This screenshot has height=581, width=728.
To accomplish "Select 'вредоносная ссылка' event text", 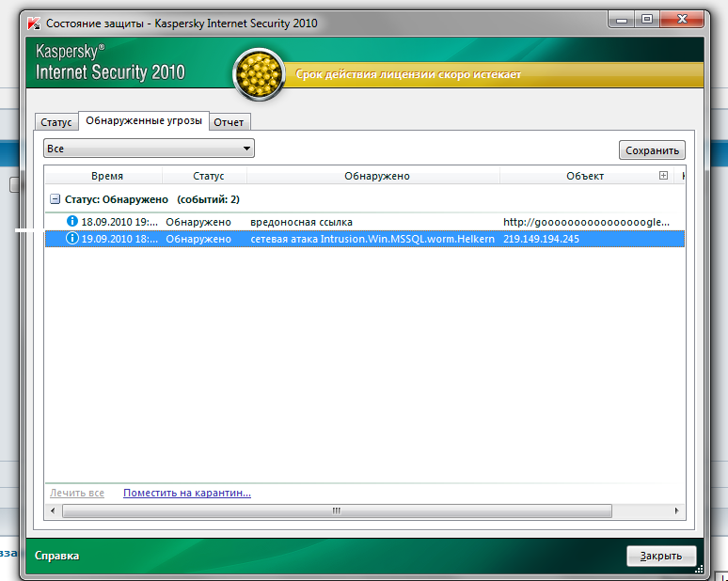I will [301, 222].
